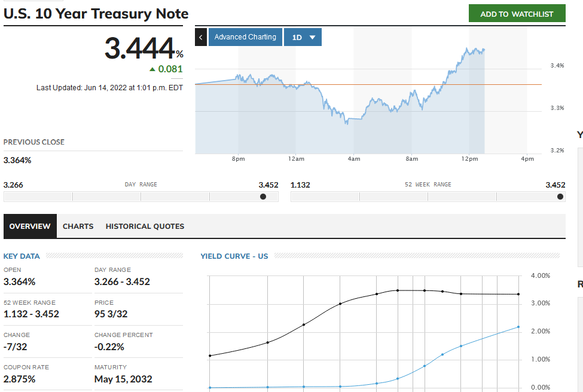Expand the 1D time range dropdown

[303, 37]
